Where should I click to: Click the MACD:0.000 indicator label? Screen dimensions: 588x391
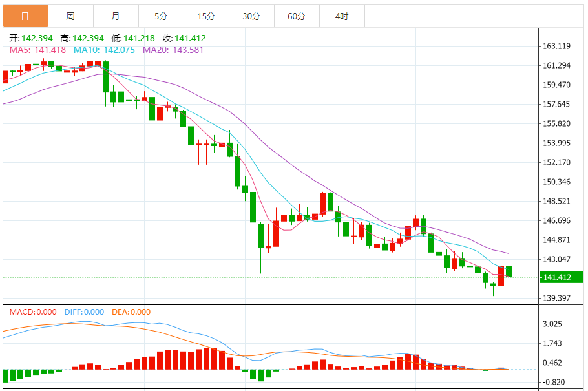(x=33, y=312)
